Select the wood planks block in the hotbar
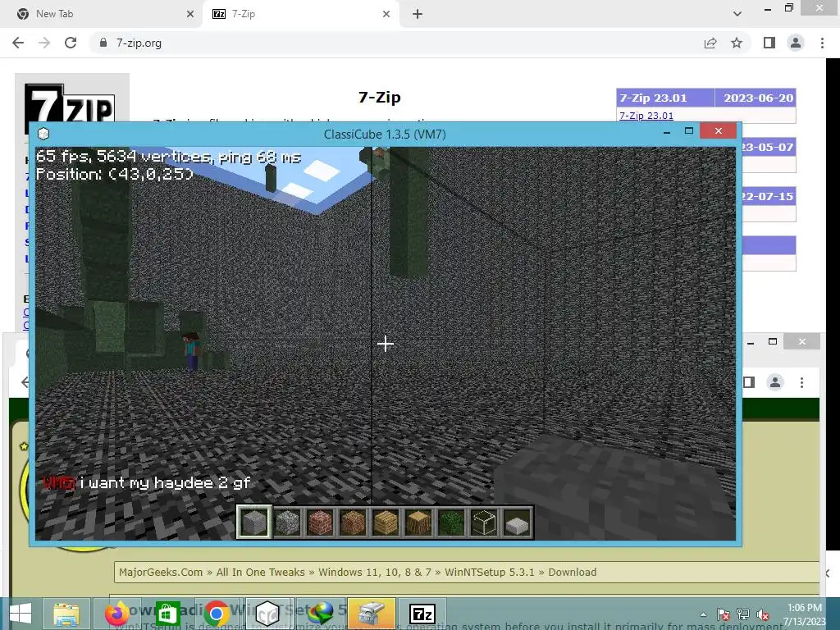Viewport: 840px width, 630px height. (x=386, y=523)
